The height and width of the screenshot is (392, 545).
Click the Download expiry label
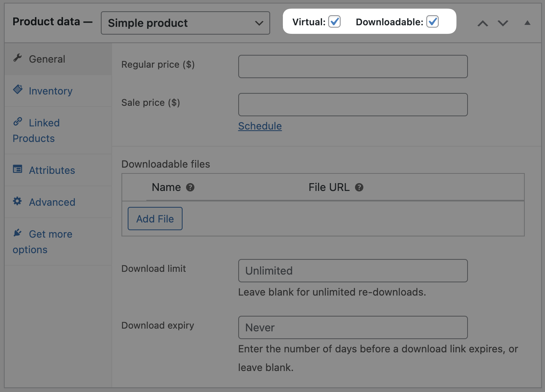click(x=158, y=325)
